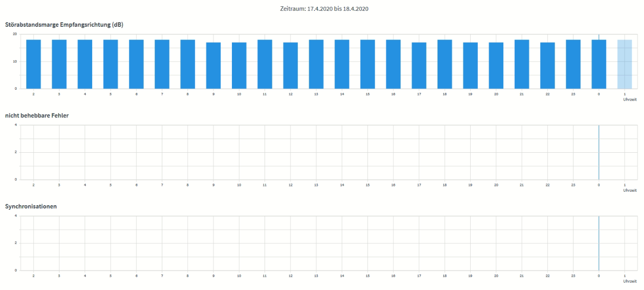Image resolution: width=644 pixels, height=290 pixels.
Task: Click the Störabstandsmarge Empfangsrichtung (dB) heading
Action: point(64,24)
